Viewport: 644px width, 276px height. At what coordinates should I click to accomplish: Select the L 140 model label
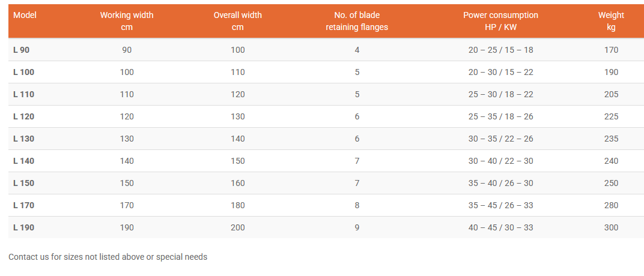coord(23,161)
